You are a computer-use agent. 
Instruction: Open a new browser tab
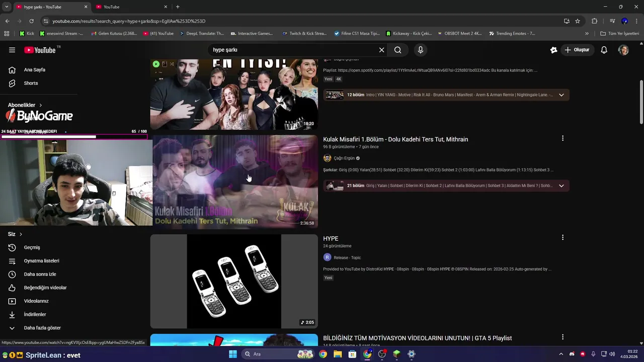178,7
